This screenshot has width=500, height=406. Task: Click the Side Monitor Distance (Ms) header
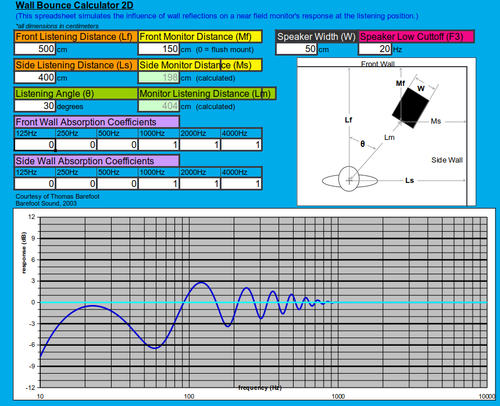(x=200, y=65)
